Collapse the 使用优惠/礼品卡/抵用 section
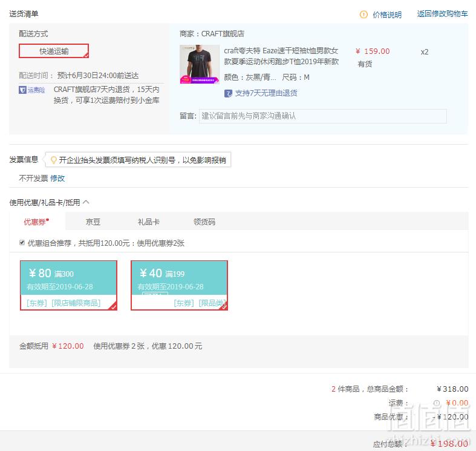476x451 pixels. point(86,202)
